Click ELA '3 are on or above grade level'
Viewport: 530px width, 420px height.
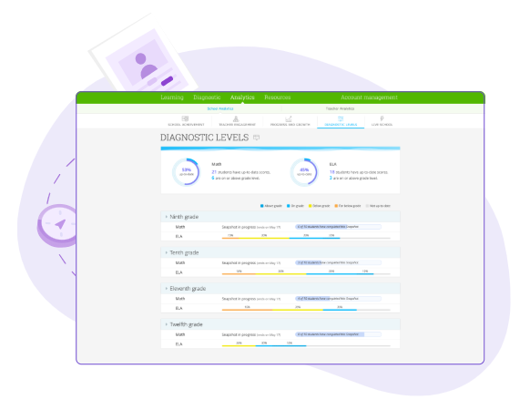[x=353, y=178]
